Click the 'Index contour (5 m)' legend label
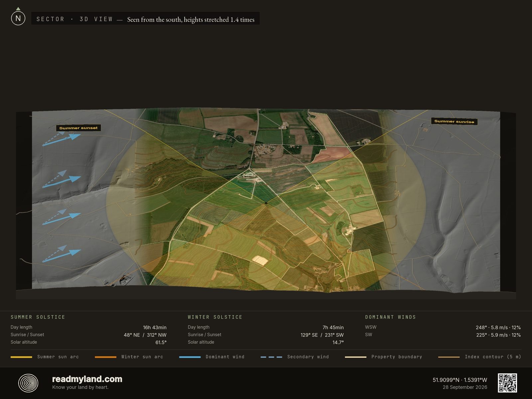The width and height of the screenshot is (532, 399). click(493, 357)
